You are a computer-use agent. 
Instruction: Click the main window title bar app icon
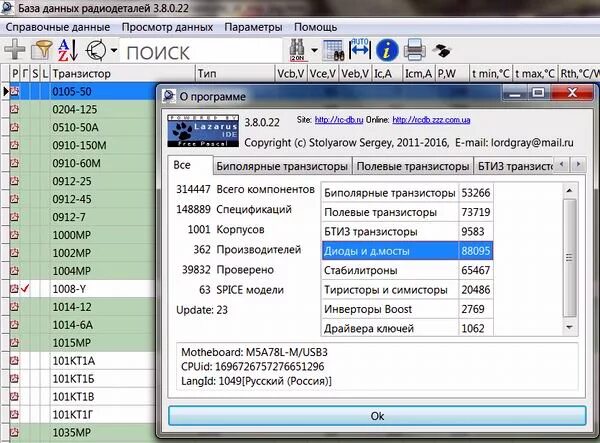(x=7, y=7)
